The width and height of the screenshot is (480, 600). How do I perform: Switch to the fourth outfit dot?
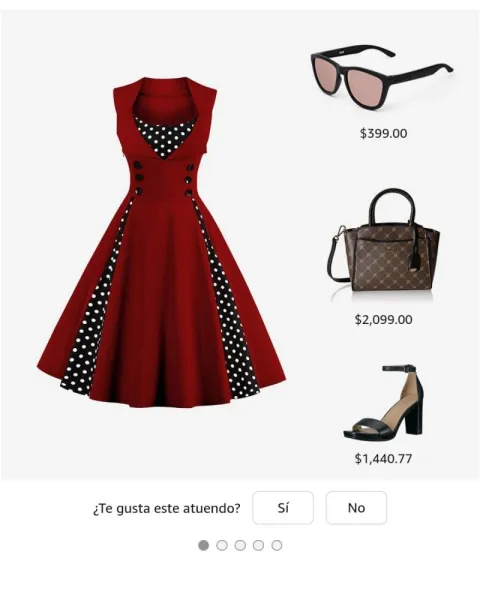[x=258, y=545]
